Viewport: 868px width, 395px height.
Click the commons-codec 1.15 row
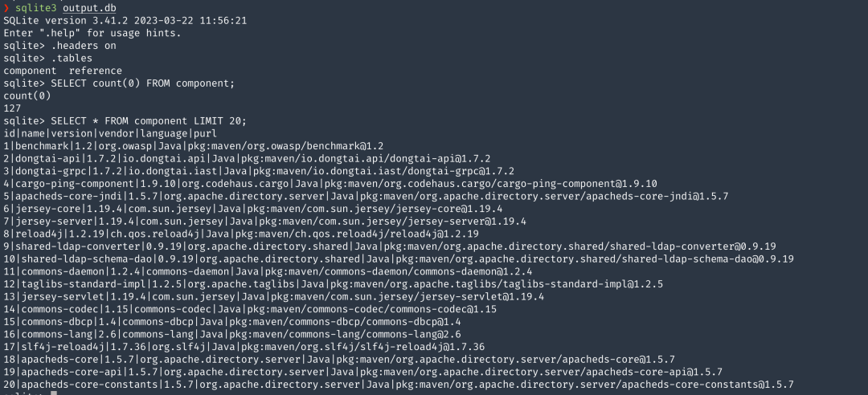click(249, 309)
